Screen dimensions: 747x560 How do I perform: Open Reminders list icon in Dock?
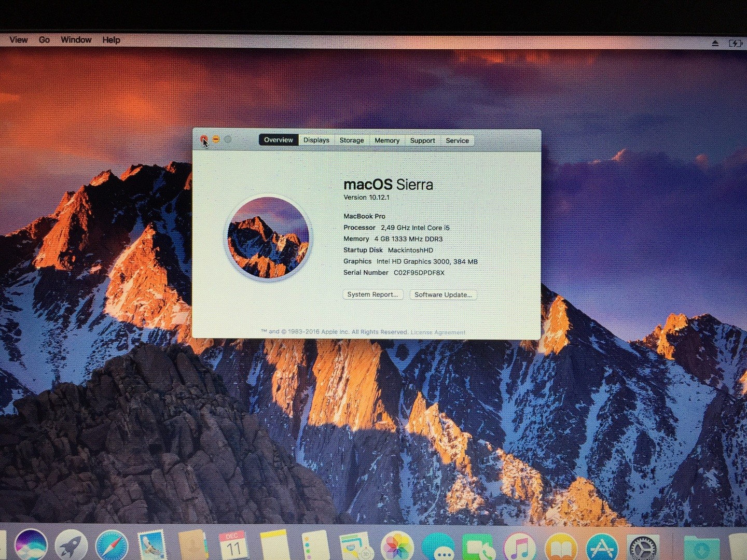(x=315, y=545)
